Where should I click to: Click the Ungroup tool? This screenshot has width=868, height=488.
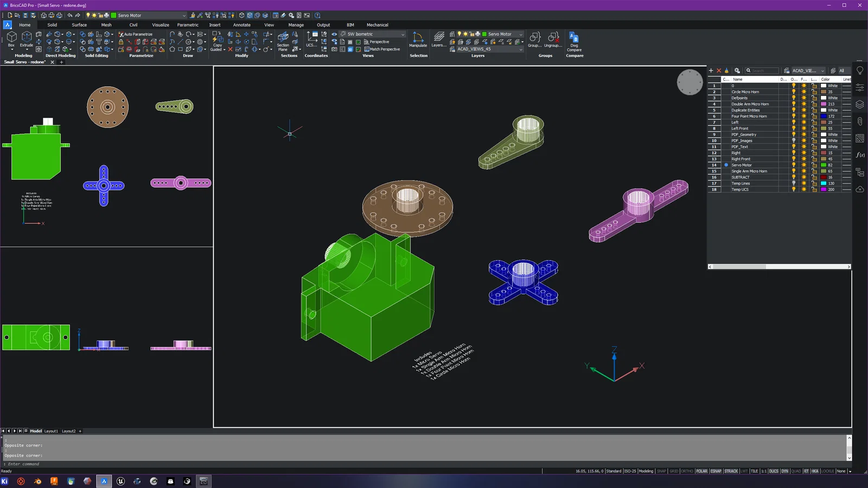(x=553, y=40)
